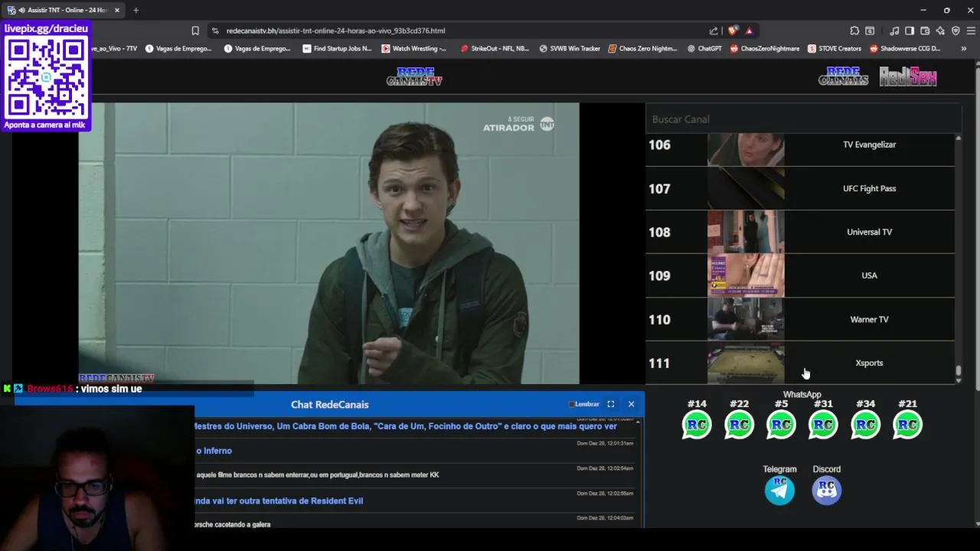
Task: Open the pink RediSex logo link
Action: click(x=908, y=77)
